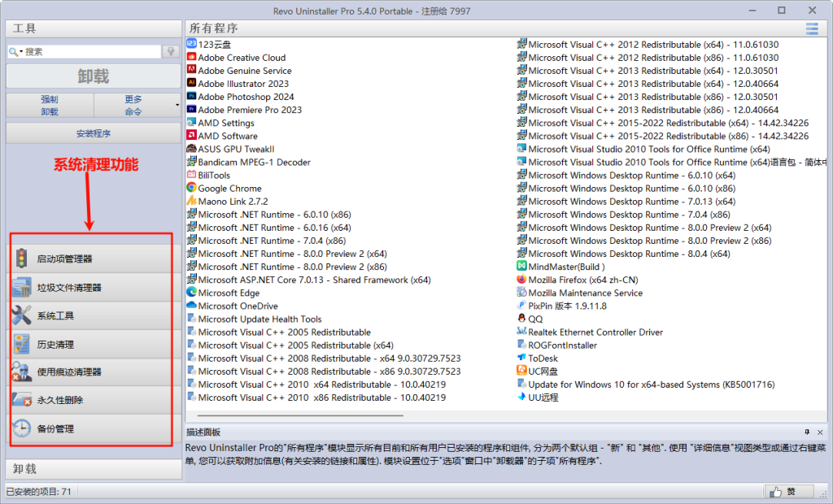The image size is (833, 504).
Task: Close the 描述面板 description panel
Action: [x=820, y=432]
